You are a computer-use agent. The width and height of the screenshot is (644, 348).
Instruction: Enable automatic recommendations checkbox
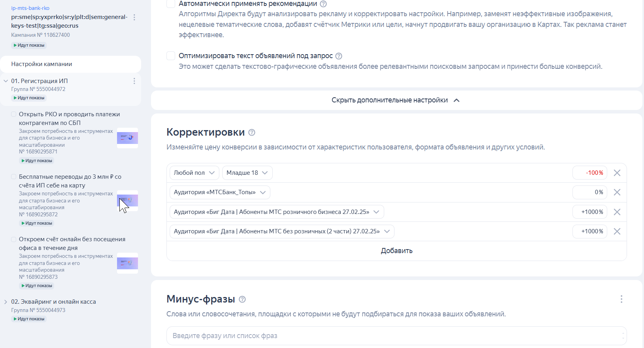click(x=171, y=4)
